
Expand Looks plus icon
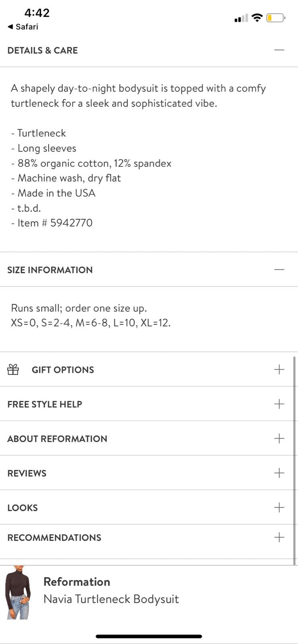[279, 507]
